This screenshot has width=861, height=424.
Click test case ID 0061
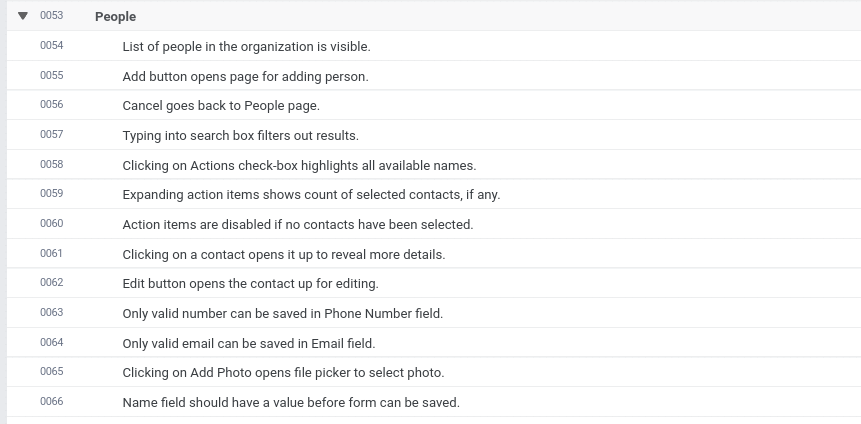(51, 254)
